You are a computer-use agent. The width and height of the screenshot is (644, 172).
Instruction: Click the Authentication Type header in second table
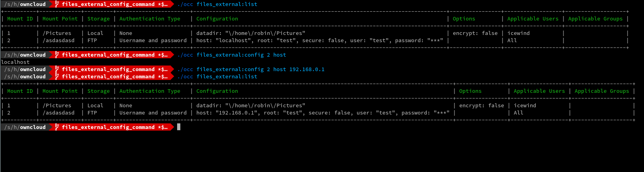point(150,91)
